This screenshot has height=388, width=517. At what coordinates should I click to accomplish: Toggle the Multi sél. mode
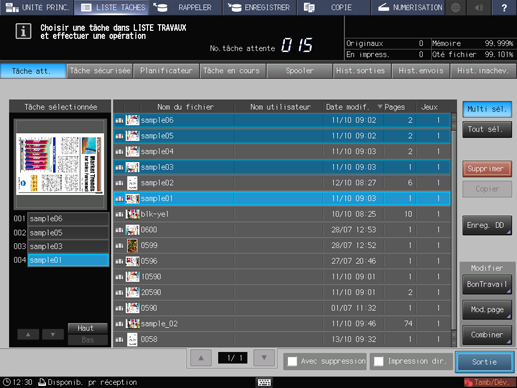(487, 109)
